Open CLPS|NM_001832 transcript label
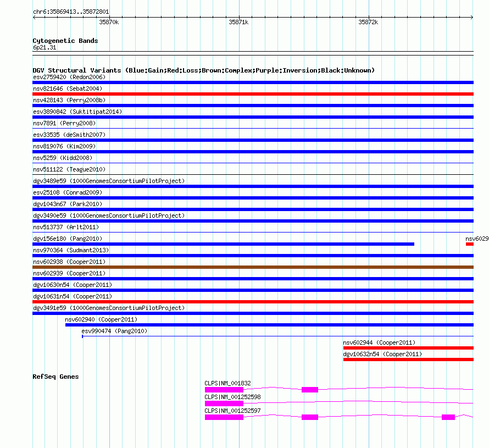The width and height of the screenshot is (489, 448). [227, 383]
